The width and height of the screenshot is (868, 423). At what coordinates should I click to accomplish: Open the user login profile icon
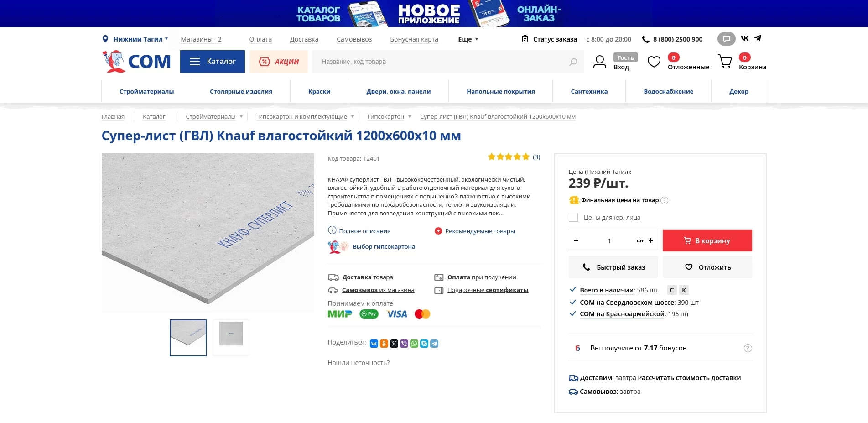click(599, 62)
